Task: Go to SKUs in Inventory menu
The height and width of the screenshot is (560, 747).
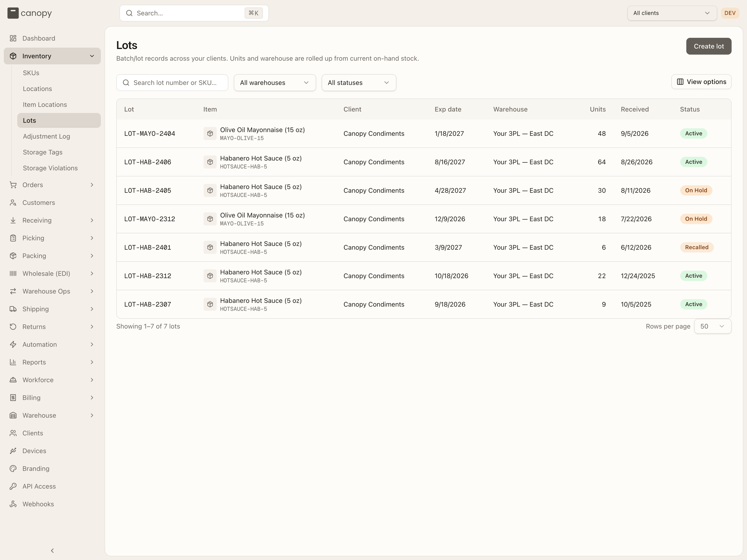Action: (x=31, y=73)
